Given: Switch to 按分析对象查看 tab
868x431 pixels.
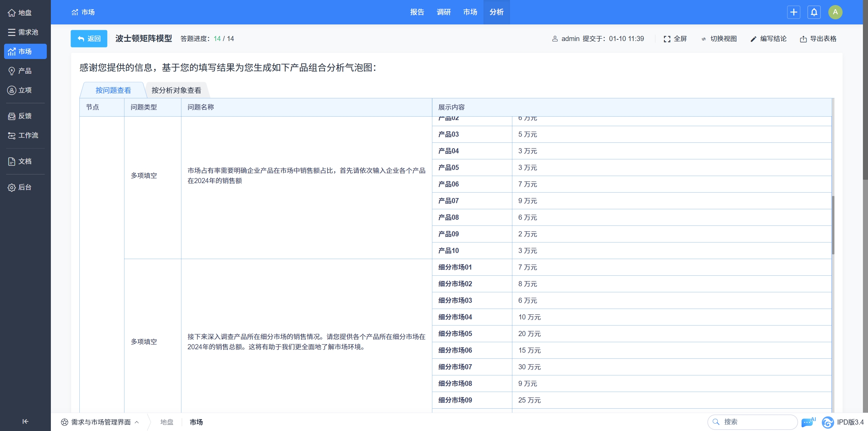Looking at the screenshot, I should pos(176,90).
